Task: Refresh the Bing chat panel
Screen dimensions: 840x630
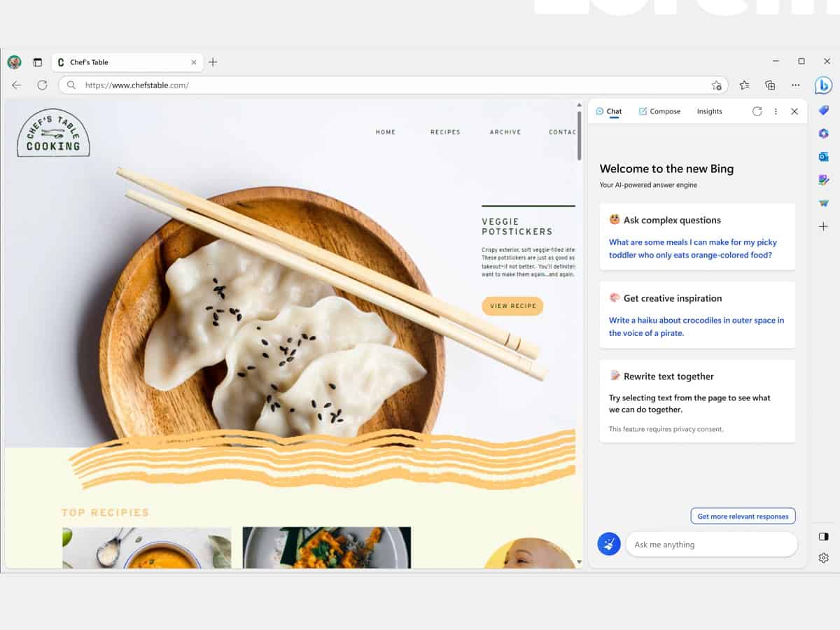Action: click(x=757, y=111)
